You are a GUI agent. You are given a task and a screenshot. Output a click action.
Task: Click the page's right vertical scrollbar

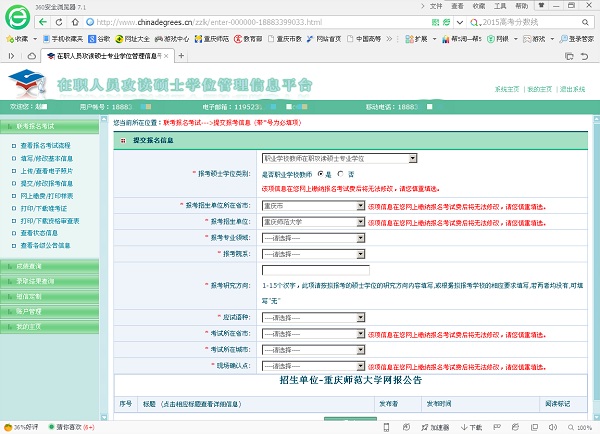pyautogui.click(x=596, y=268)
